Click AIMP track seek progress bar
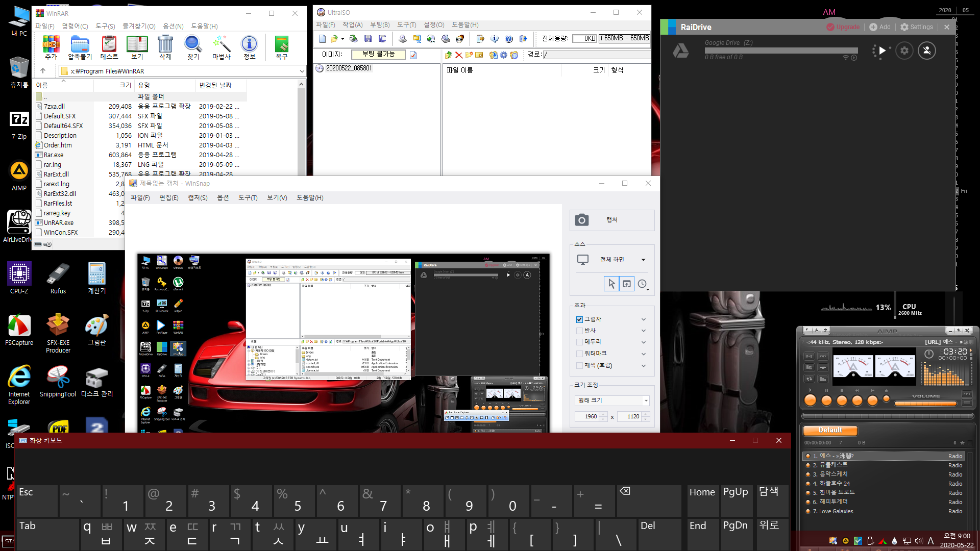 pos(888,416)
